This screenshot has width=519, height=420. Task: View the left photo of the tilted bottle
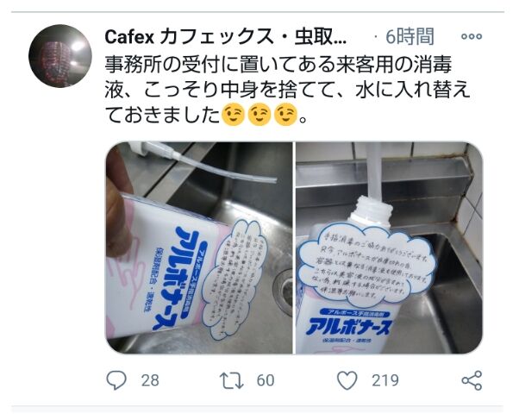tap(199, 248)
